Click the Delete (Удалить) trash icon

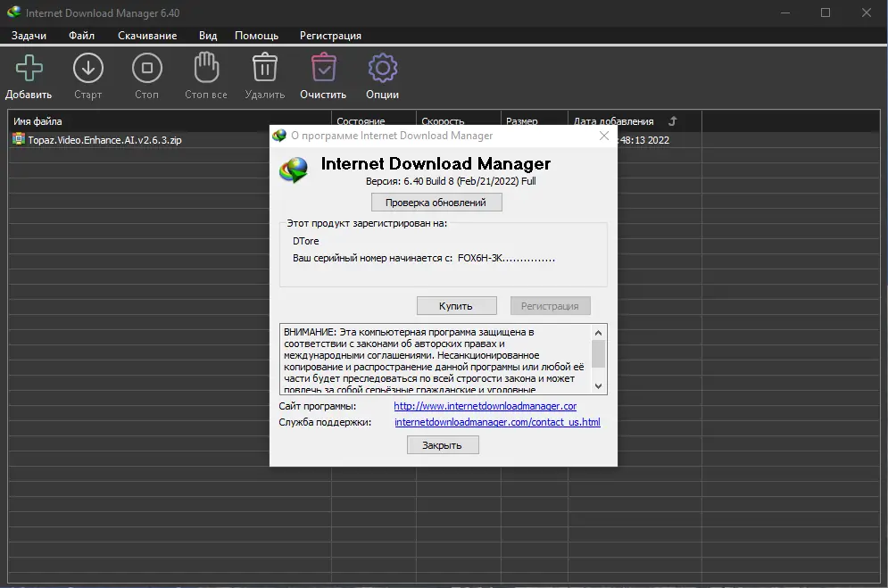pos(264,67)
